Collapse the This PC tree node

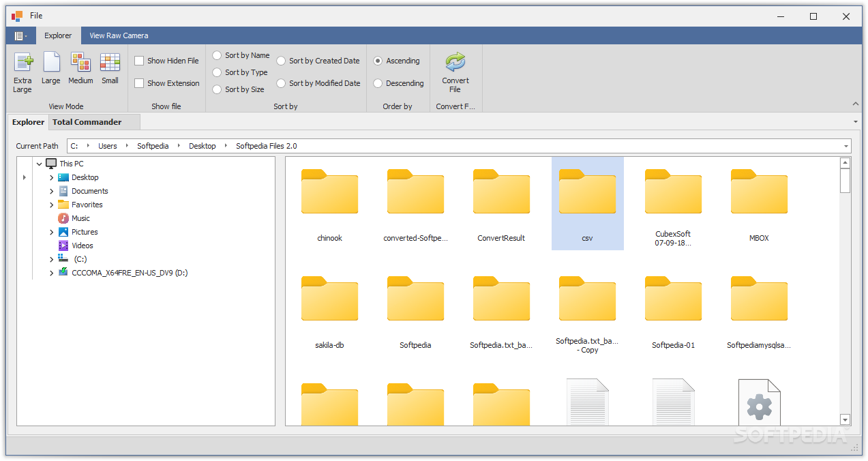click(39, 164)
